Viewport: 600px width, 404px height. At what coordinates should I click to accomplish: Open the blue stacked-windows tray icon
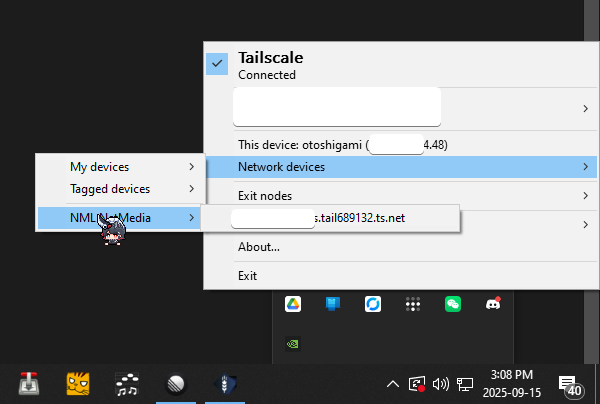point(333,304)
